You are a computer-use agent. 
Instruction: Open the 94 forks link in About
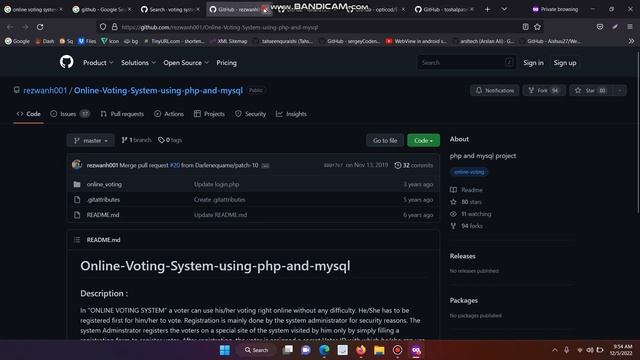[x=466, y=226]
